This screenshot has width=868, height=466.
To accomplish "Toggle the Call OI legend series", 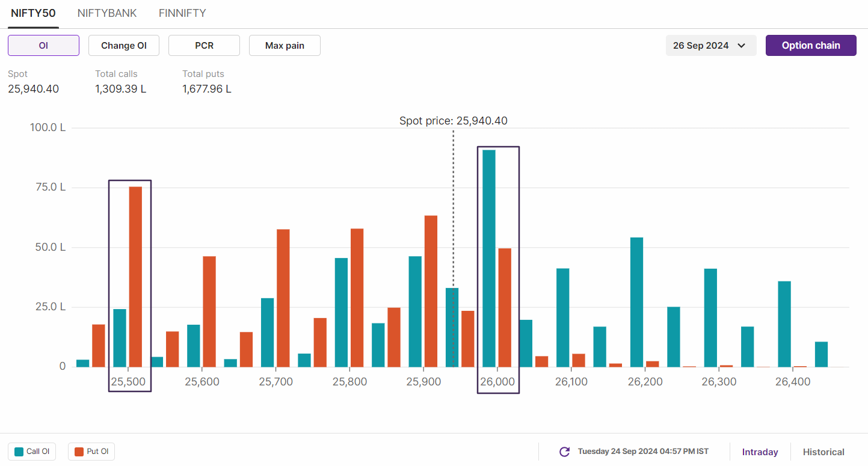I will click(32, 452).
